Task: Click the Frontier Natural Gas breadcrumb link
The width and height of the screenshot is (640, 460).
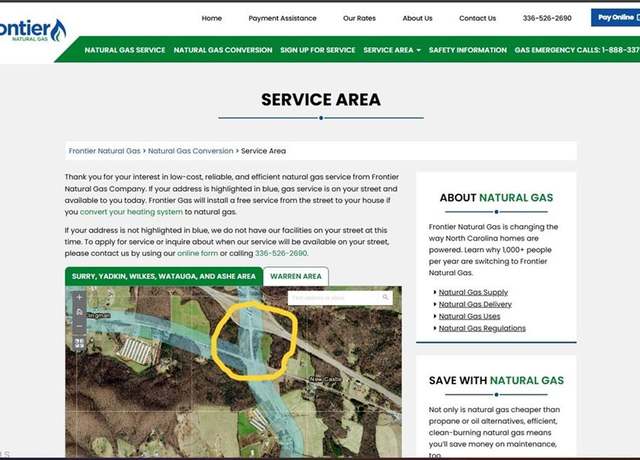Action: point(104,151)
